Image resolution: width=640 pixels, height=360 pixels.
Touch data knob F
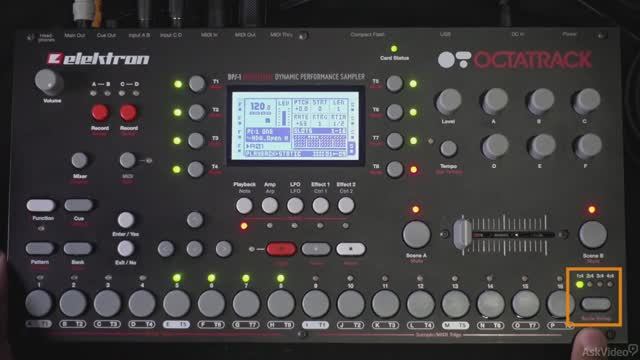588,147
